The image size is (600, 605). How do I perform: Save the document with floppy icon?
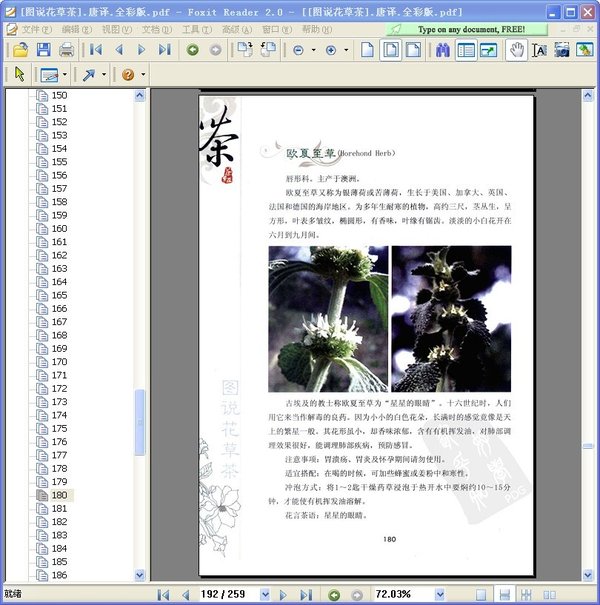point(44,50)
